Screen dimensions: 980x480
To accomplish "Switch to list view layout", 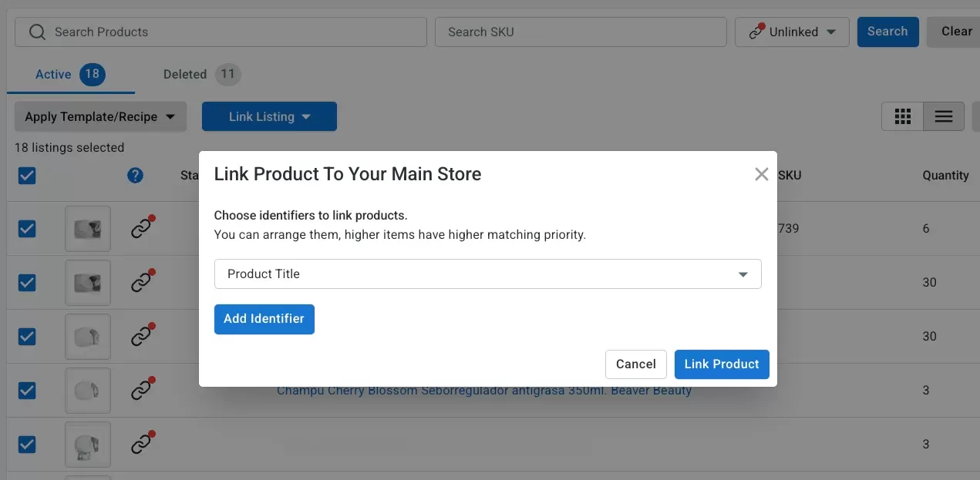I will pos(943,116).
